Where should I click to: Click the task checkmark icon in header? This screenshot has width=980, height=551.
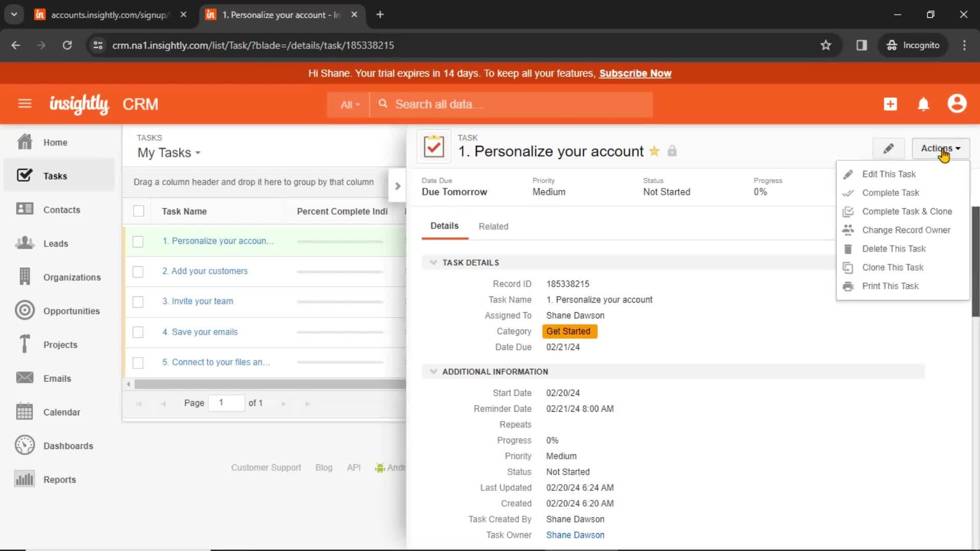[x=434, y=147]
